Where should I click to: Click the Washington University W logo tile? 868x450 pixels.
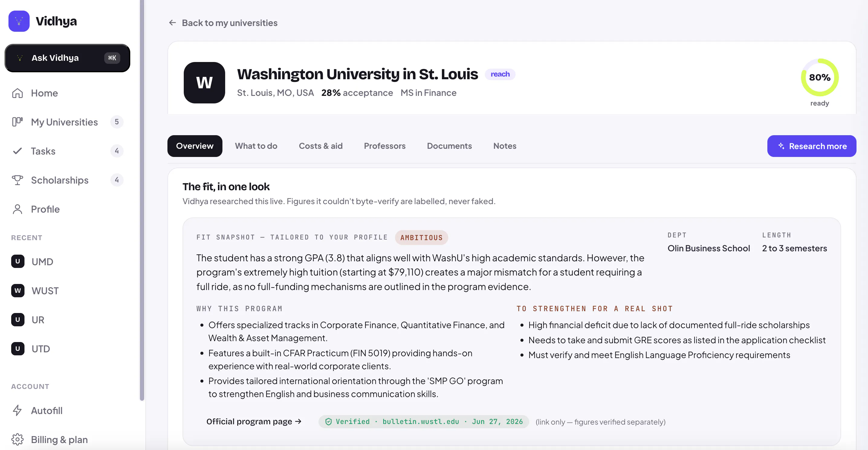(x=204, y=83)
